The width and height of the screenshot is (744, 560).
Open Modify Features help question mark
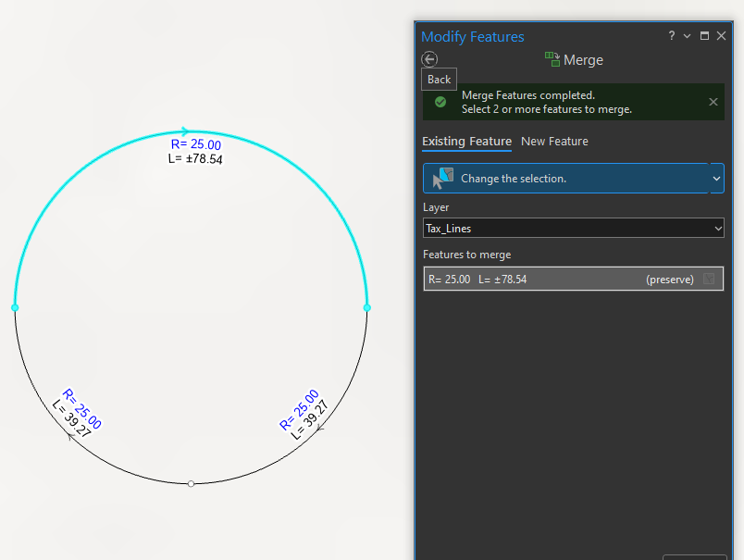pyautogui.click(x=672, y=35)
